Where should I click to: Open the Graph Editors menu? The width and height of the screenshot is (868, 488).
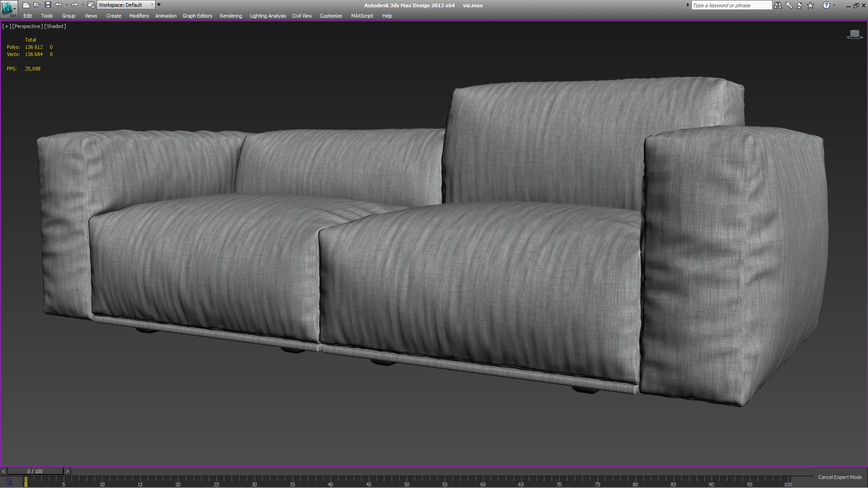[198, 16]
